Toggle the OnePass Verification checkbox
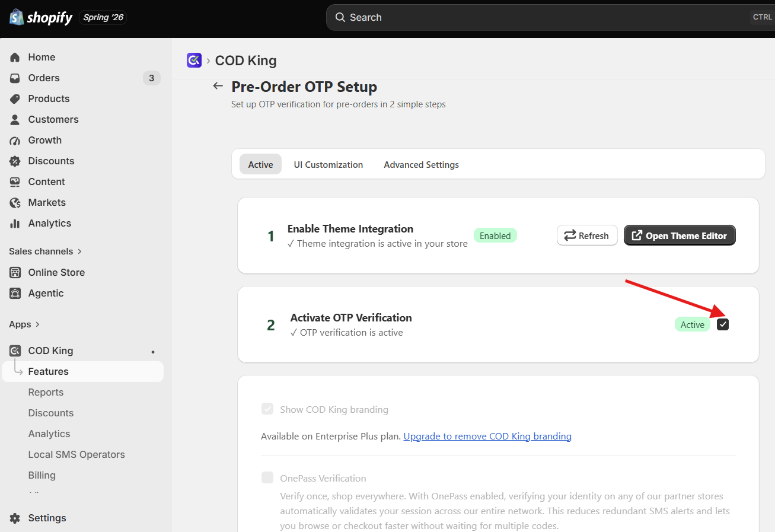The height and width of the screenshot is (532, 775). pyautogui.click(x=267, y=478)
